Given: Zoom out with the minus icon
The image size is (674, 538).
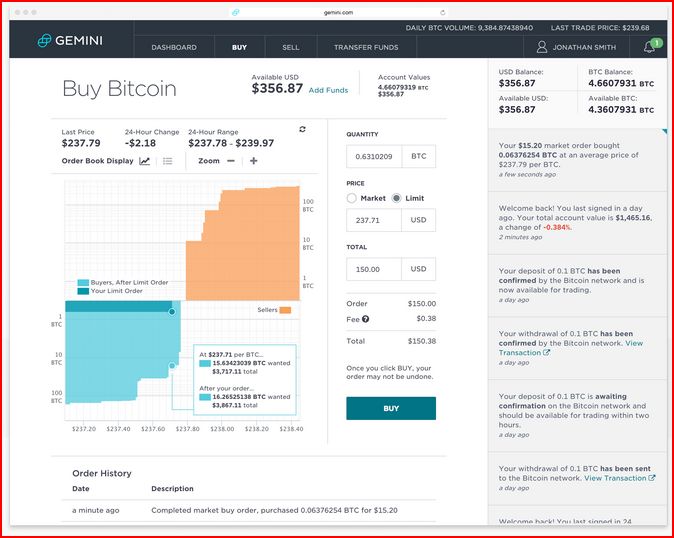Looking at the screenshot, I should 231,161.
